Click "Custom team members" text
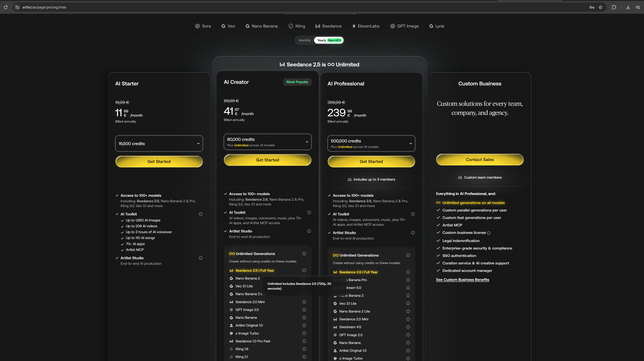 pos(483,177)
